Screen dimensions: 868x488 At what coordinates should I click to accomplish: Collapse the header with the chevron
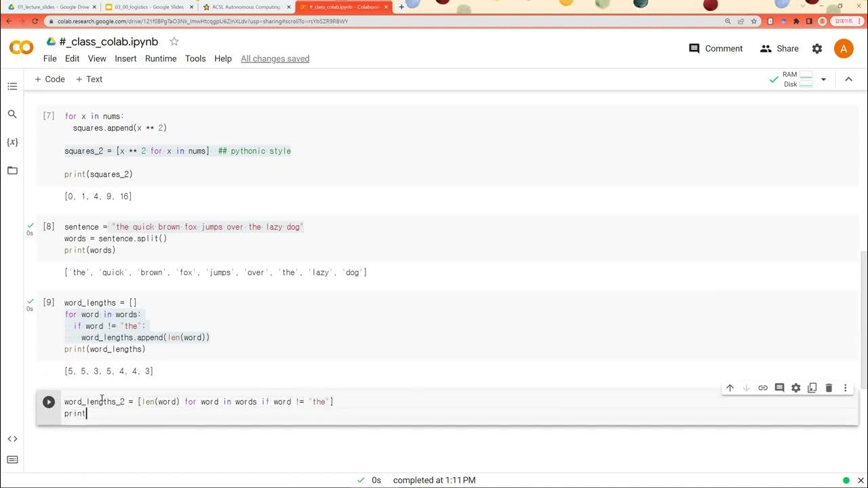848,79
